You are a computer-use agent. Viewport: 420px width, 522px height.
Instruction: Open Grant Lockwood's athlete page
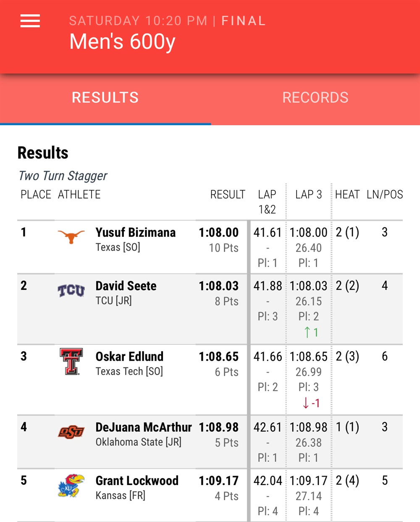[137, 480]
